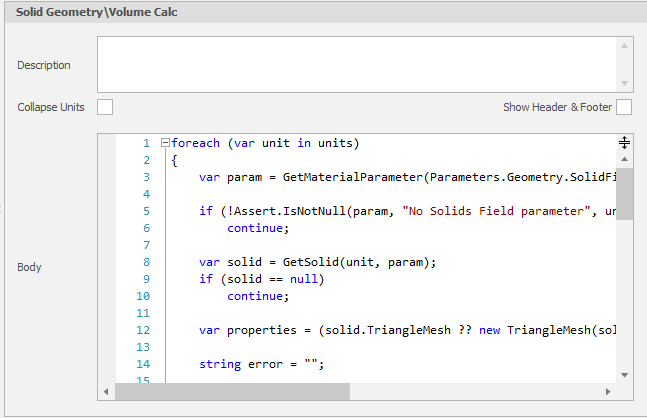Enable the Collapse Units checkbox

click(x=105, y=107)
